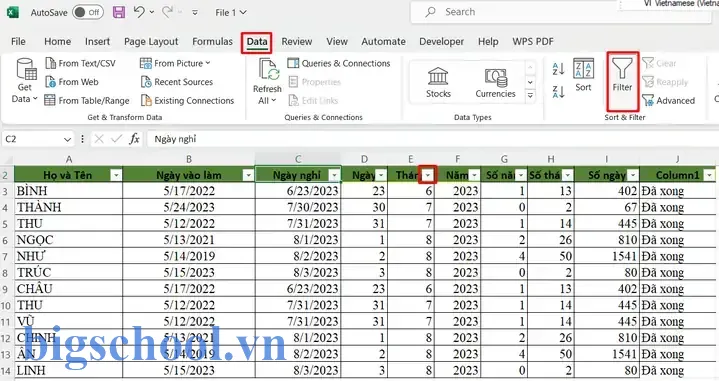Click the Undo arrow icon
Screen dimensions: 719x381
click(x=139, y=12)
